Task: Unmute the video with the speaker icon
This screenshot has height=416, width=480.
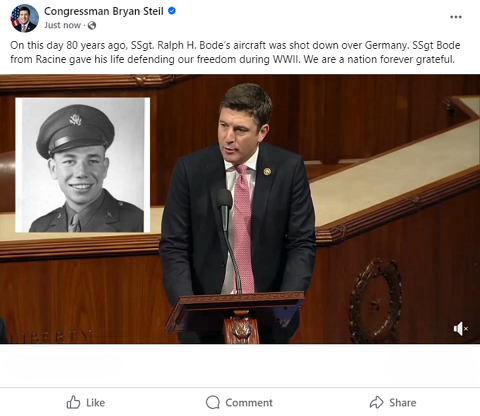Action: click(461, 329)
